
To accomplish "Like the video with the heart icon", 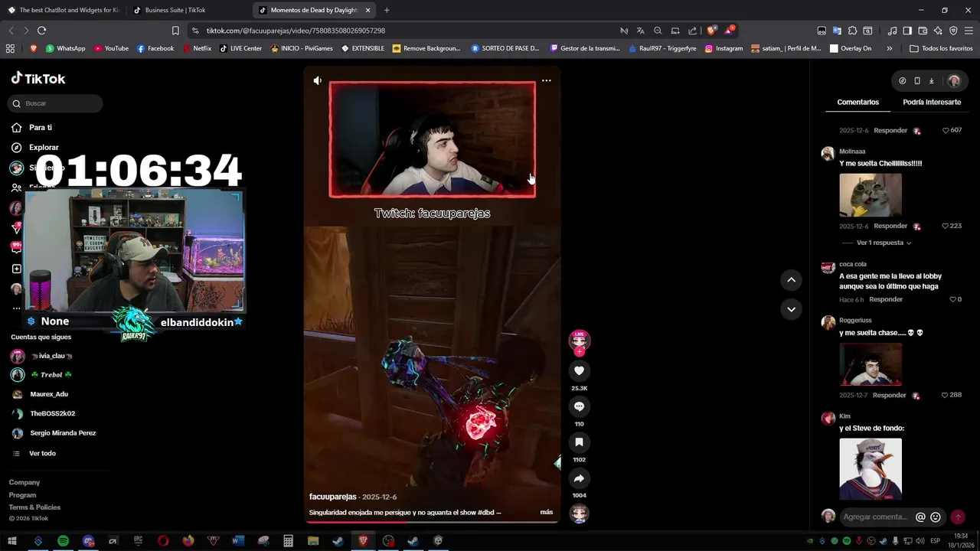I will click(x=579, y=370).
